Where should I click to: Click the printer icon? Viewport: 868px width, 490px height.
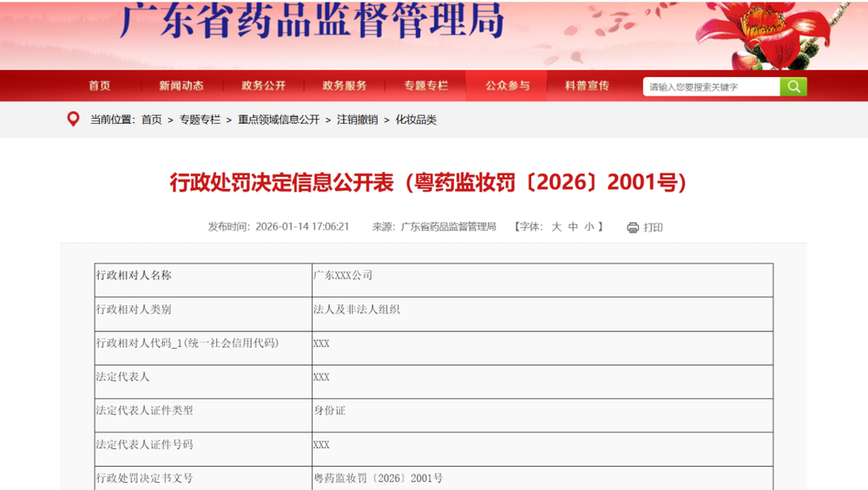pyautogui.click(x=633, y=227)
